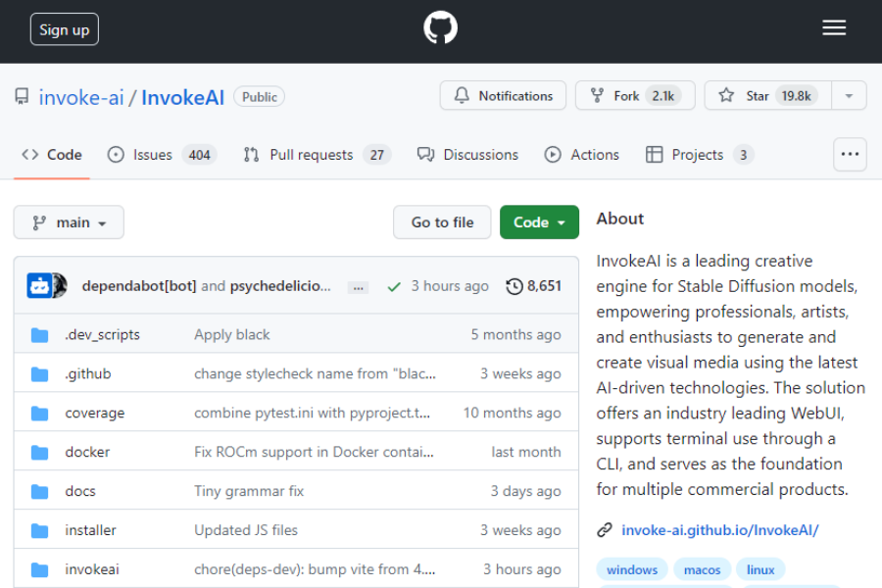
Task: Click the Pull requests count badge 27
Action: pyautogui.click(x=377, y=155)
